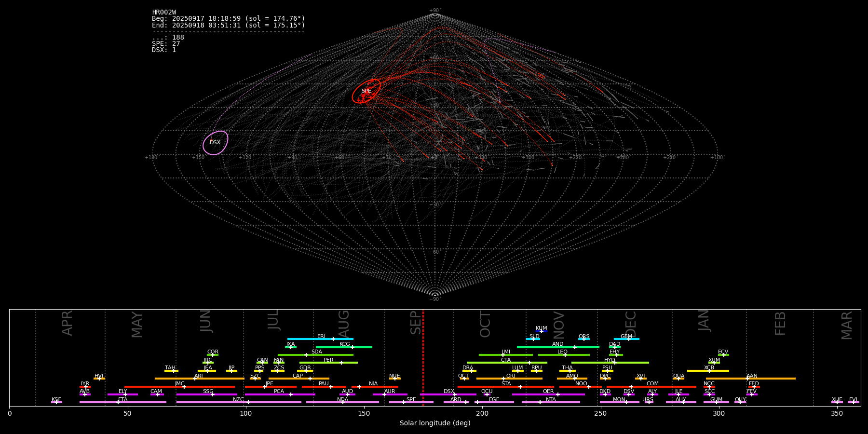Screen dimensions: 868x434
Task: Select the MON shower bar
Action: [x=620, y=402]
